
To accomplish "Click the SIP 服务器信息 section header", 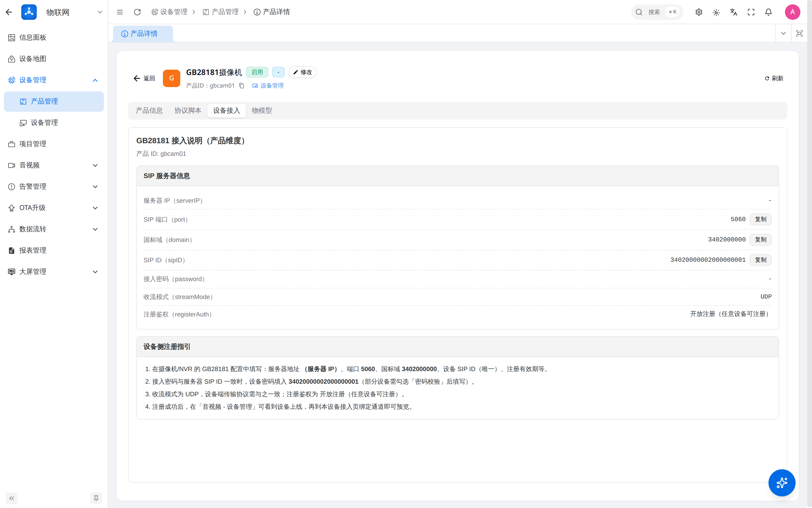I will pyautogui.click(x=457, y=176).
